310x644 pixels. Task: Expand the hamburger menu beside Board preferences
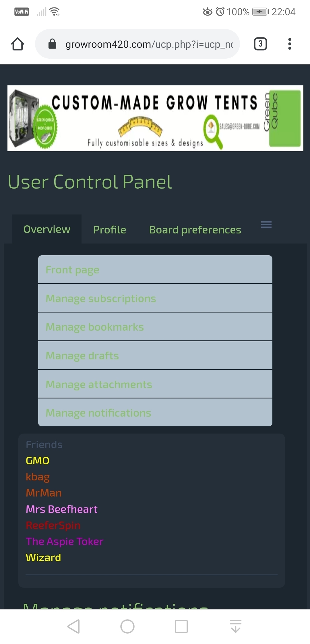(x=266, y=225)
